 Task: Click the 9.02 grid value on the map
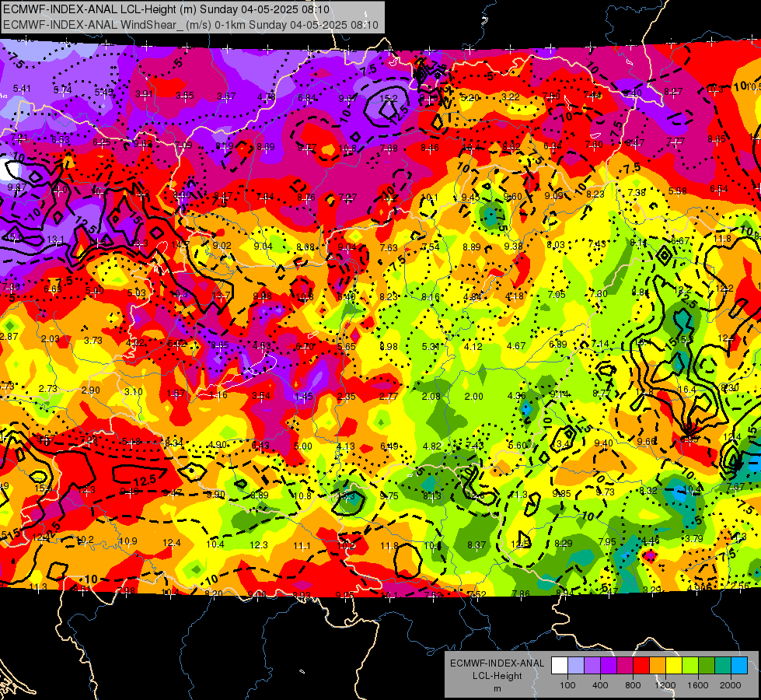click(x=222, y=245)
